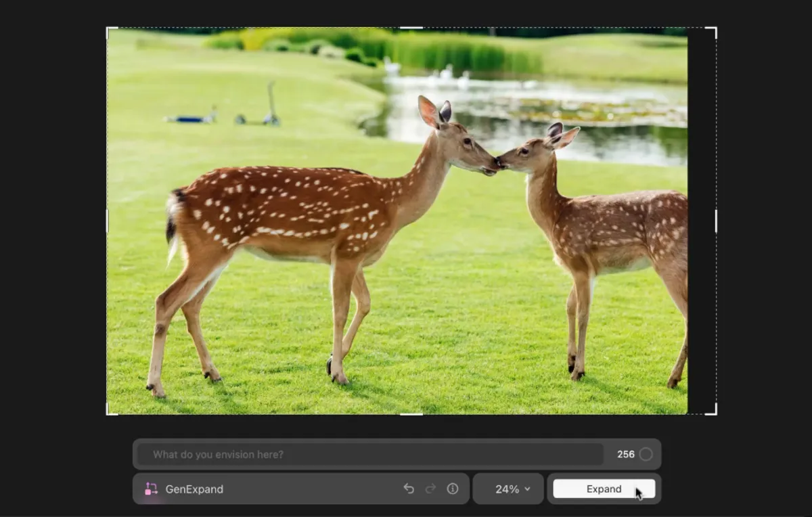The height and width of the screenshot is (517, 812).
Task: Click the Expand button
Action: [x=604, y=489]
